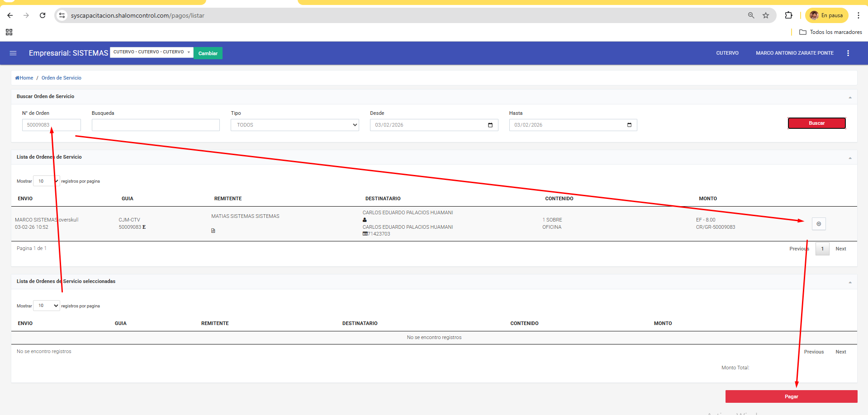This screenshot has width=868, height=415.
Task: Focus the Busqueda text field
Action: 156,125
